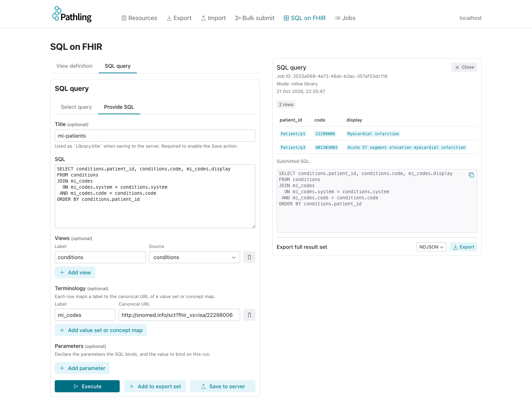Image resolution: width=532 pixels, height=415 pixels.
Task: Select the SQL query tab
Action: 118,66
